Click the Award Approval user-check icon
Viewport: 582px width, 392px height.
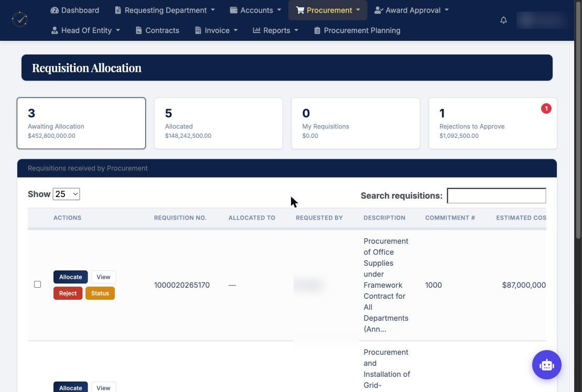click(x=378, y=10)
